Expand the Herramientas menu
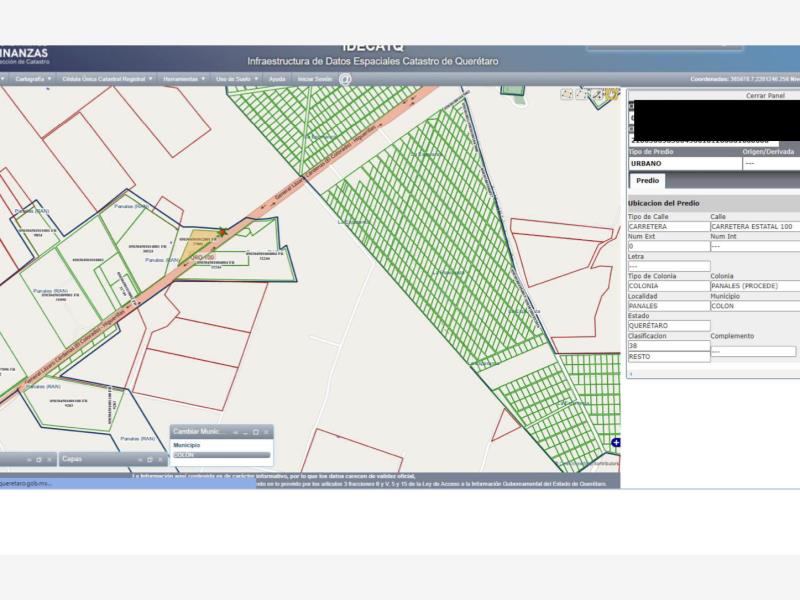The image size is (800, 600). click(184, 79)
